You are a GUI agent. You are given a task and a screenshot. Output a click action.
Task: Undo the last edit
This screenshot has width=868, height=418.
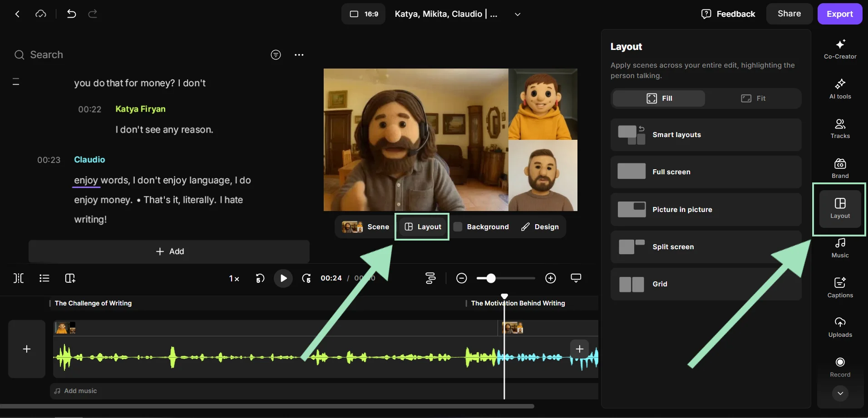click(x=71, y=14)
